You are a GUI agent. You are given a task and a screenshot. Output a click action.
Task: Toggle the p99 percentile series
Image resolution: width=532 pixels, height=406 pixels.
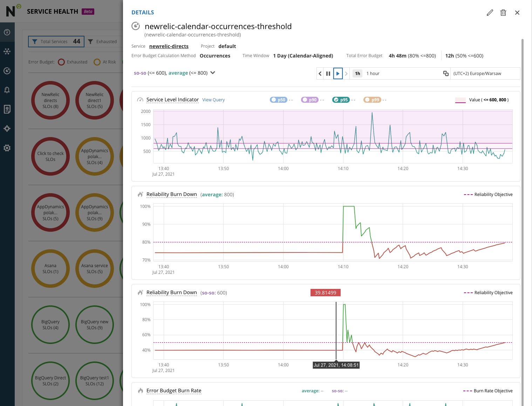click(x=372, y=100)
